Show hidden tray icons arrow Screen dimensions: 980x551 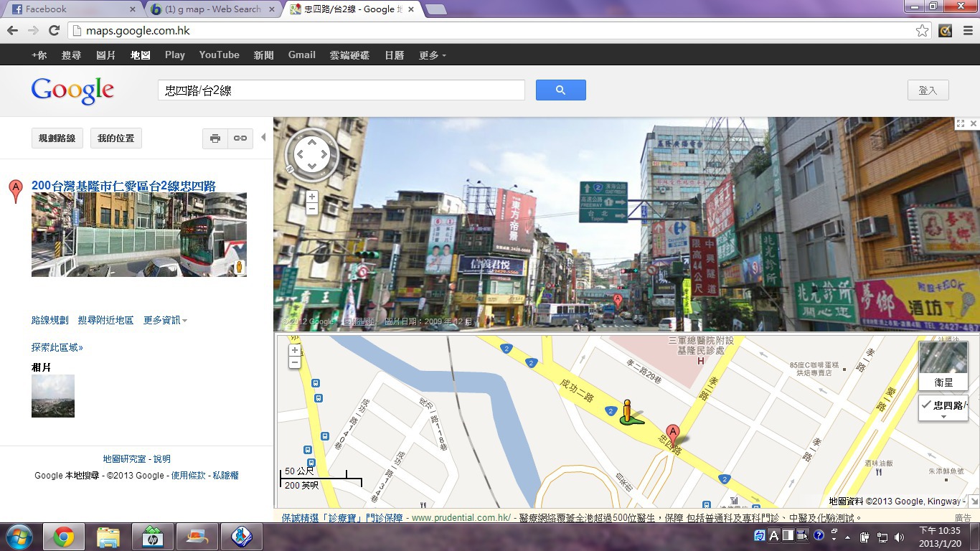[847, 537]
